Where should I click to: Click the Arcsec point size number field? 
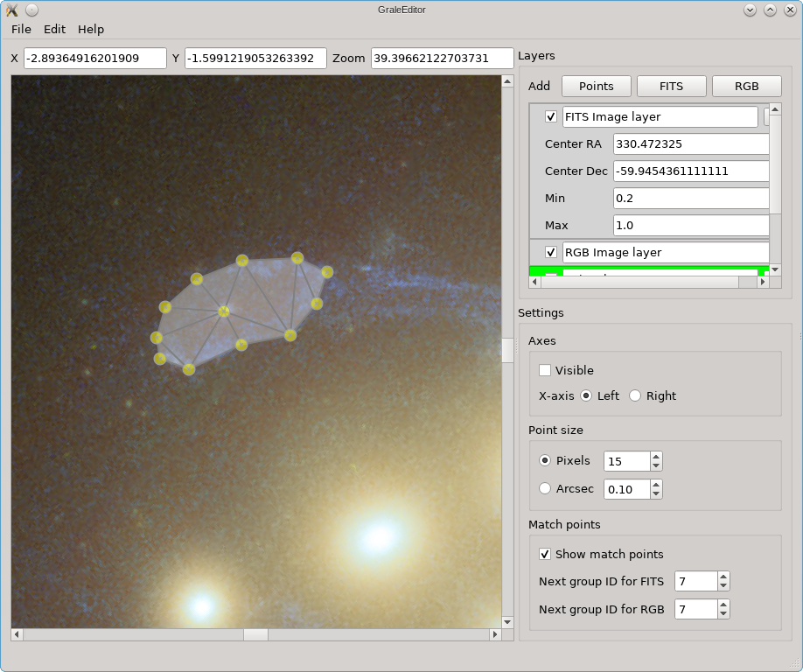(x=627, y=489)
